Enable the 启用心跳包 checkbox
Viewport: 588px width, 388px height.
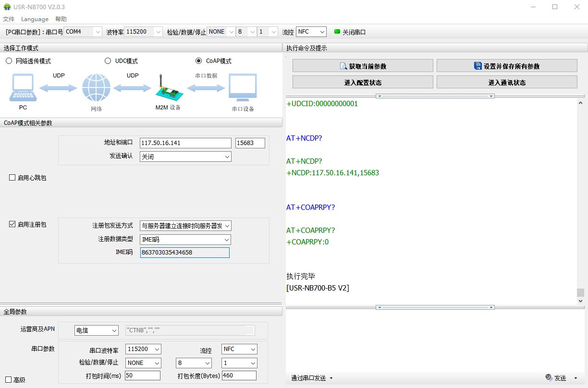tap(12, 178)
